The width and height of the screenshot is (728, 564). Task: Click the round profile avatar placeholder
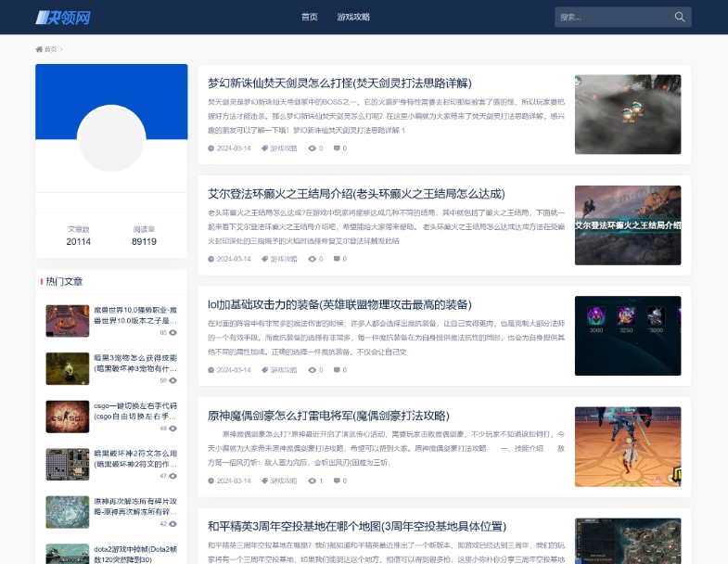pyautogui.click(x=111, y=138)
